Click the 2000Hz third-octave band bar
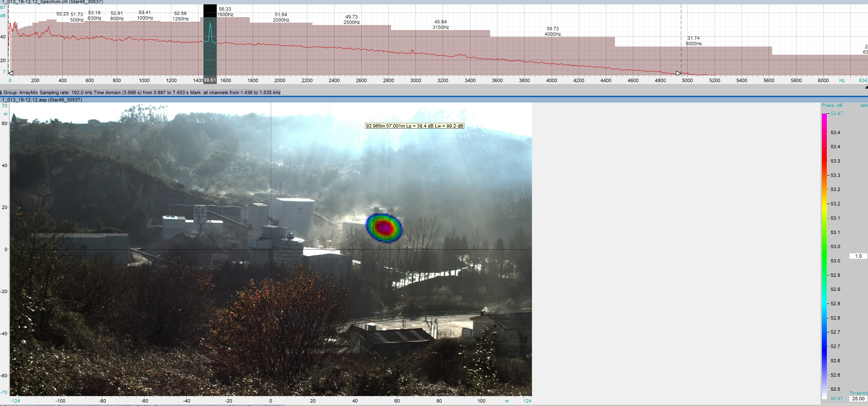Viewport: 868px width, 406px height. tap(281, 50)
